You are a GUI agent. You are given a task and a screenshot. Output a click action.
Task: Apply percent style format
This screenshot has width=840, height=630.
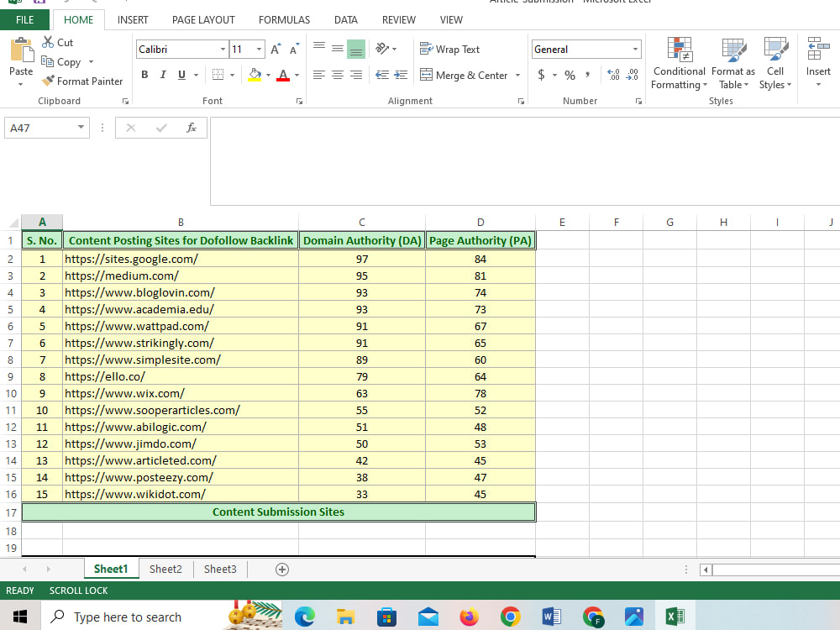(x=570, y=75)
